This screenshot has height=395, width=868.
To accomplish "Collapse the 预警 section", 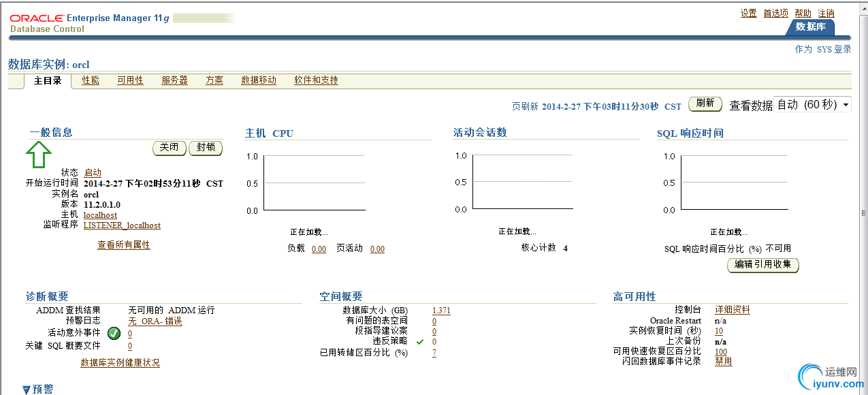I will coord(25,389).
